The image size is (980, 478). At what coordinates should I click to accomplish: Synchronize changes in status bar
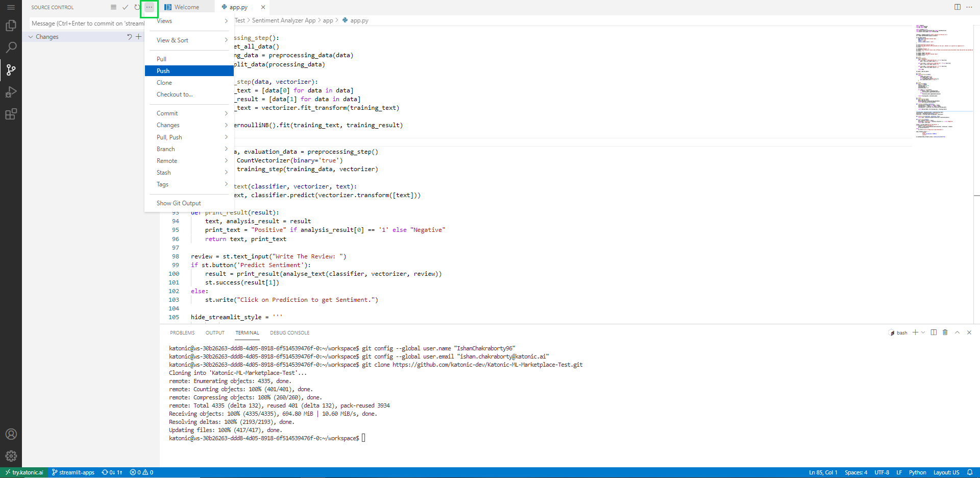[x=112, y=472]
